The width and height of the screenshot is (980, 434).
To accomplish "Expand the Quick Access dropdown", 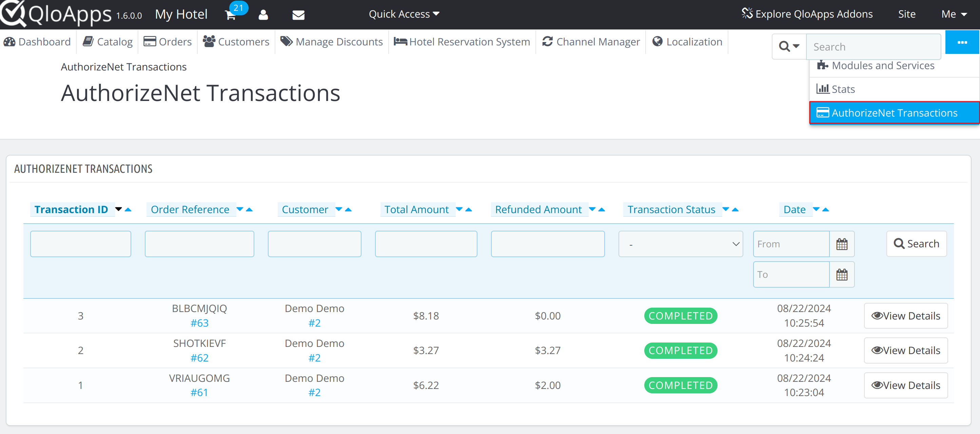I will pos(404,14).
